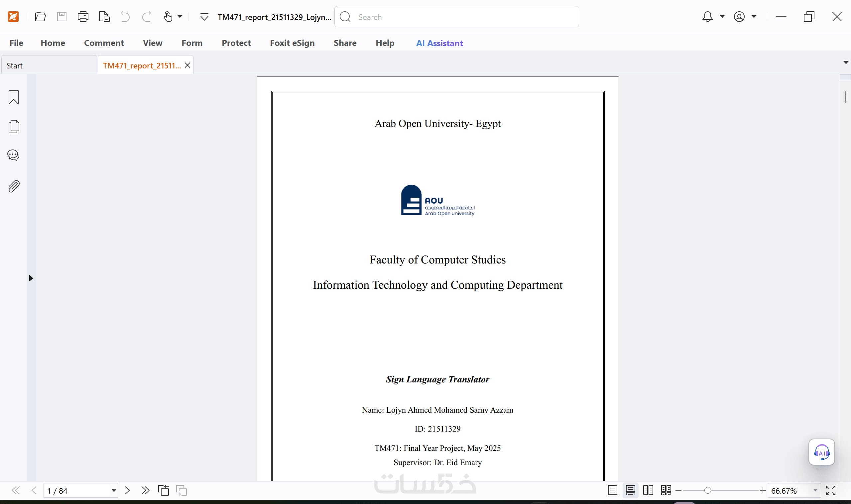Image resolution: width=851 pixels, height=504 pixels.
Task: Click the Open file folder icon
Action: point(40,17)
